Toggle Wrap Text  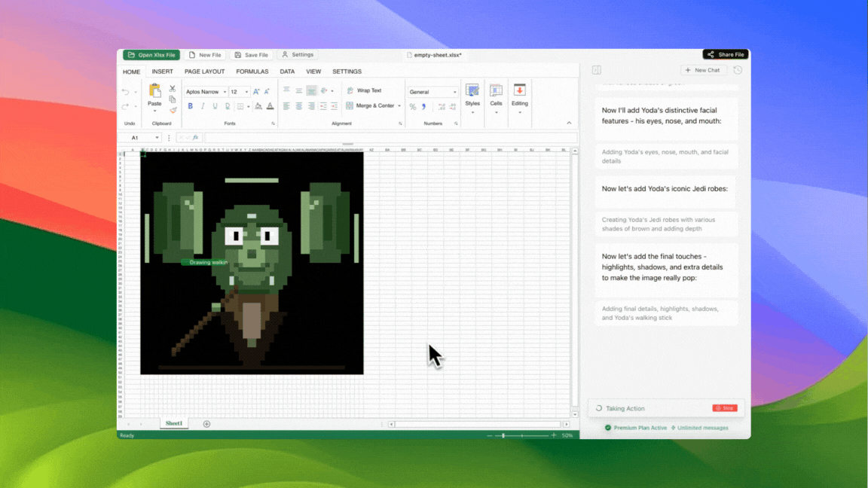click(x=364, y=90)
